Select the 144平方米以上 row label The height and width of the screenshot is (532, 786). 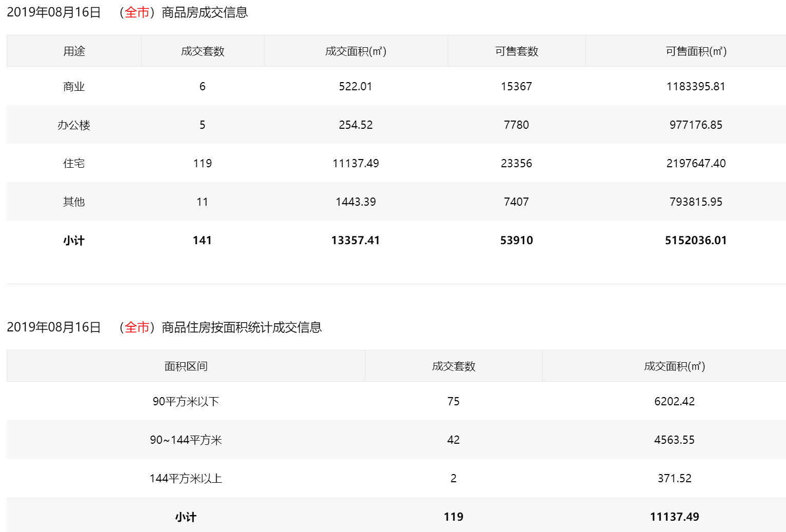click(x=186, y=479)
